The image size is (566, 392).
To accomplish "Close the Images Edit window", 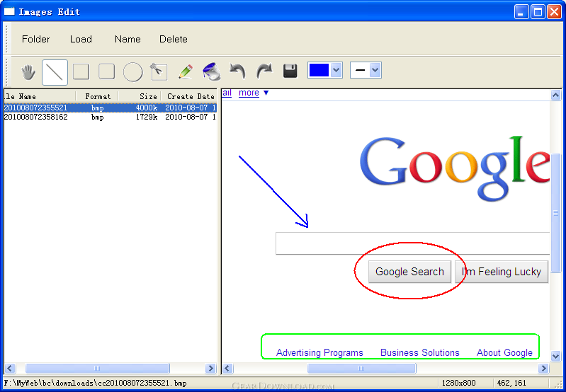I will [554, 11].
